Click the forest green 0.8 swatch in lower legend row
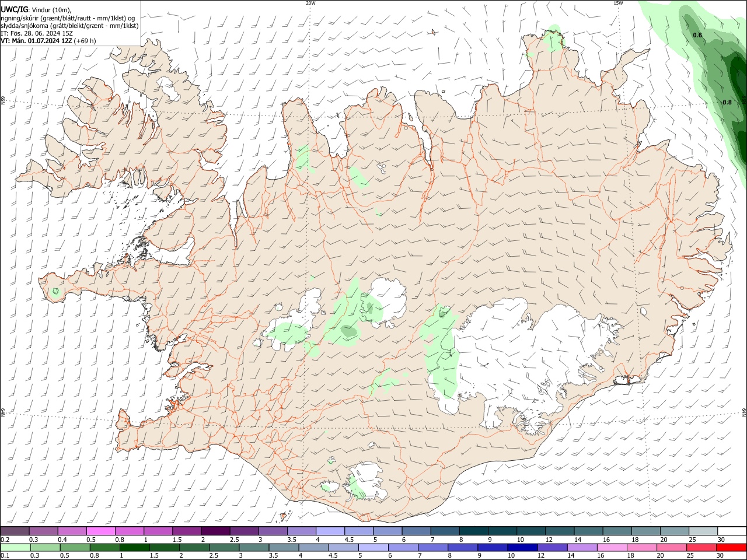The image size is (747, 560). (x=104, y=547)
